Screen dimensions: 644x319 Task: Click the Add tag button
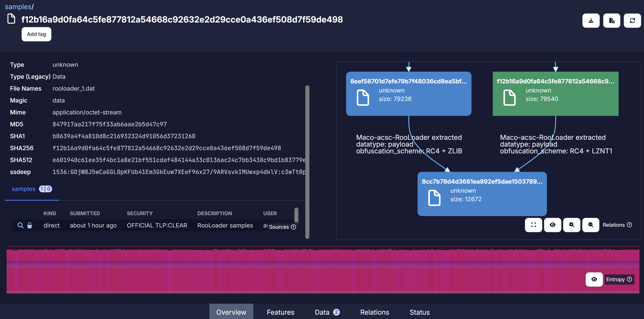click(x=36, y=34)
